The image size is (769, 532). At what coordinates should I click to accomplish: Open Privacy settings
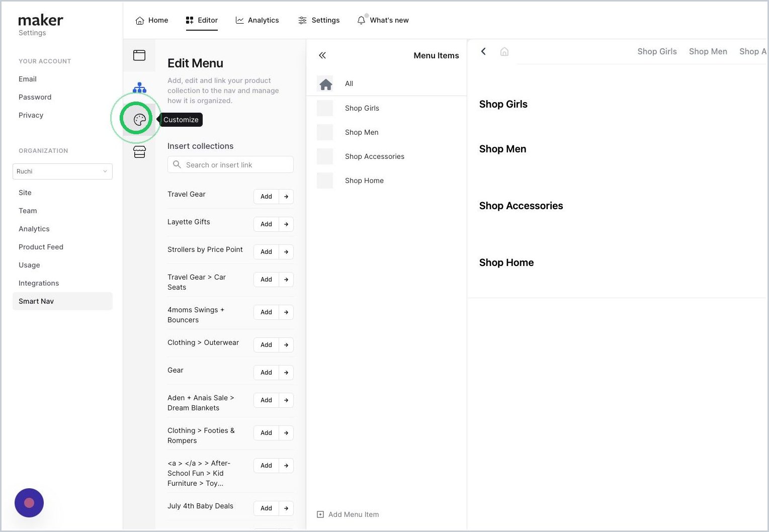coord(31,115)
